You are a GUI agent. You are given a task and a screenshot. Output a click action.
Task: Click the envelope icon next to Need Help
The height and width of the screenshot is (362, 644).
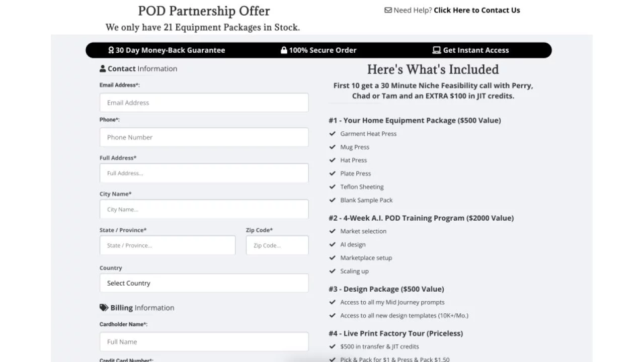tap(388, 10)
